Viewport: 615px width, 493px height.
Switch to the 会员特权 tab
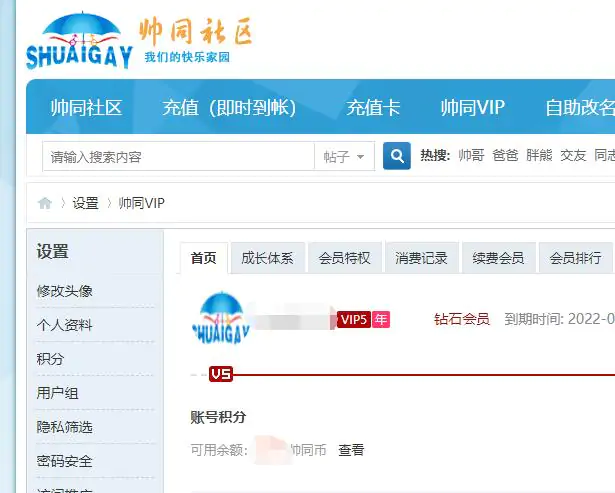point(344,258)
